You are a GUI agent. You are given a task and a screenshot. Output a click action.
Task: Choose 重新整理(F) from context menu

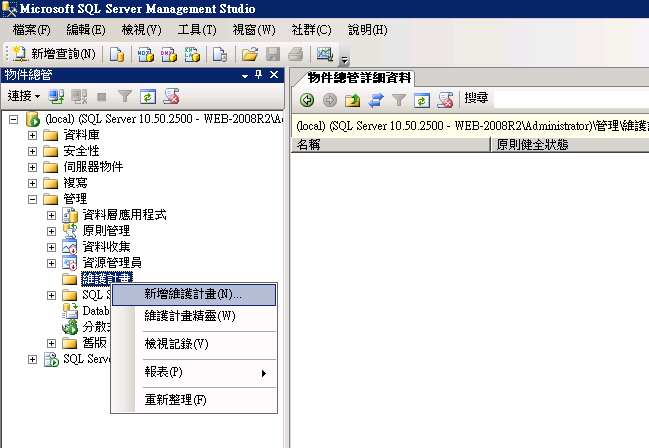pos(194,400)
